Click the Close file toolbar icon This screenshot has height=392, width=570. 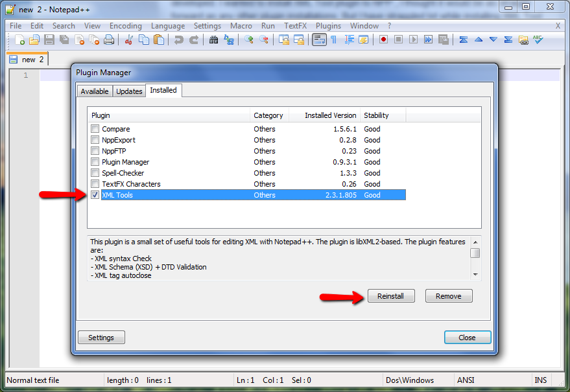[x=79, y=40]
